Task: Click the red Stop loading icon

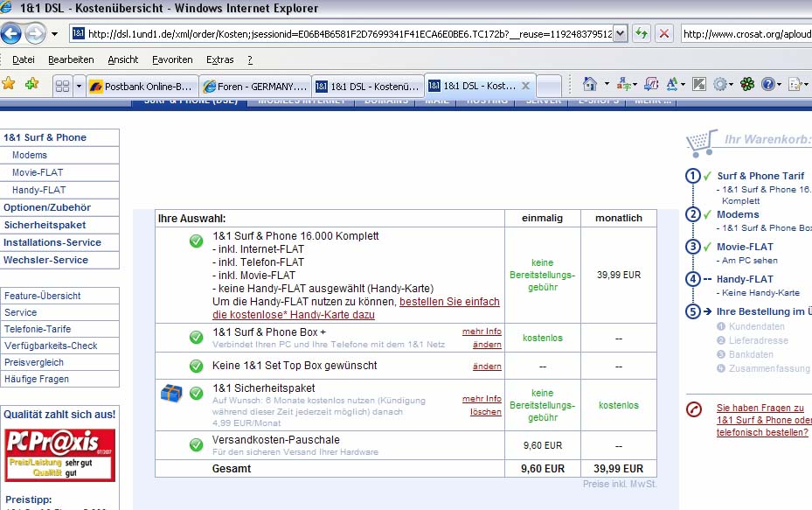Action: click(664, 34)
